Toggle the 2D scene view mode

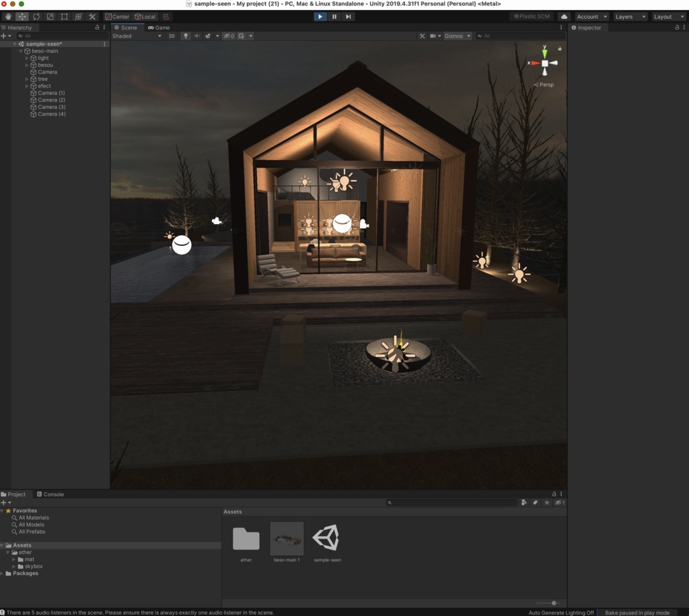pyautogui.click(x=171, y=36)
